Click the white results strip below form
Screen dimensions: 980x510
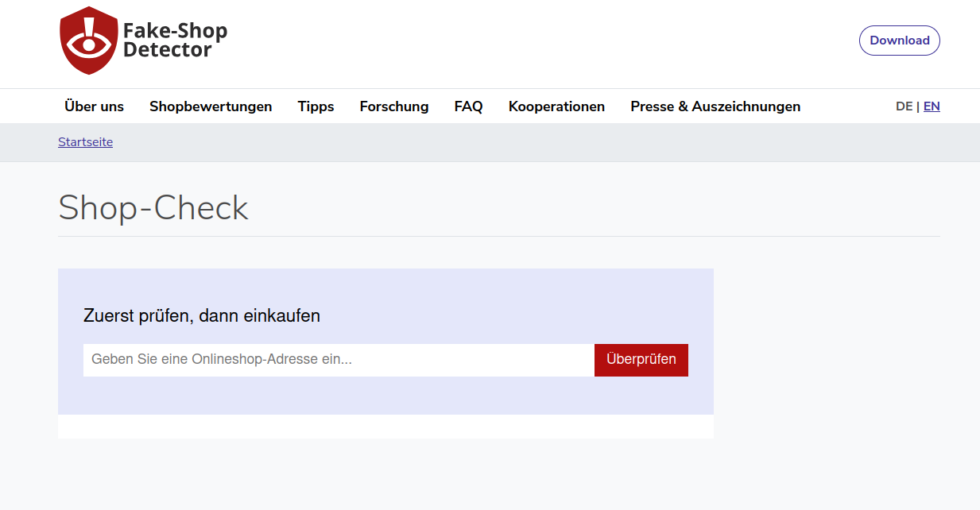tap(385, 427)
